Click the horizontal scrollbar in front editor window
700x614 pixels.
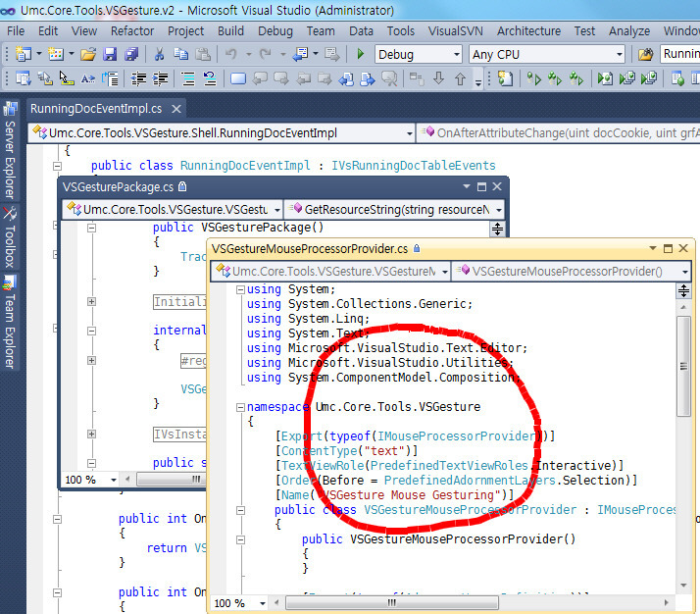pos(391,603)
